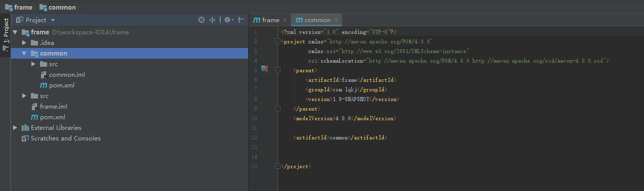The image size is (644, 191).
Task: Click the file icon of frame.iml
Action: click(x=34, y=107)
